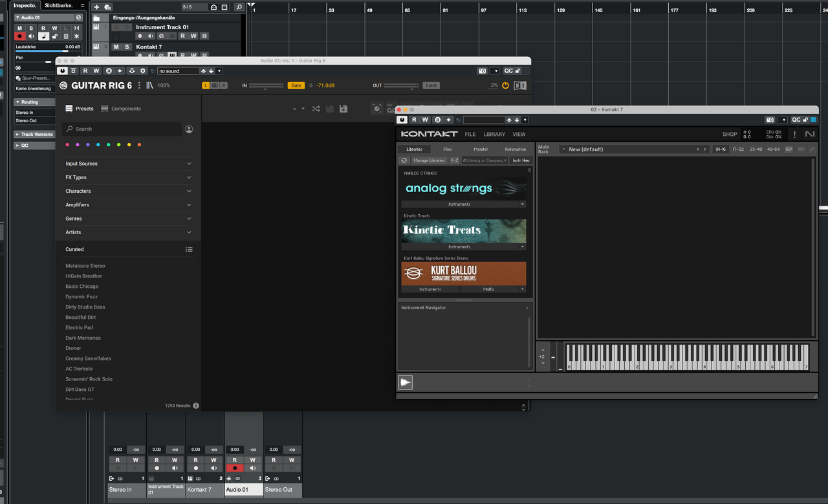Expand Characters category in Guitar Rig
The image size is (828, 504).
(128, 191)
